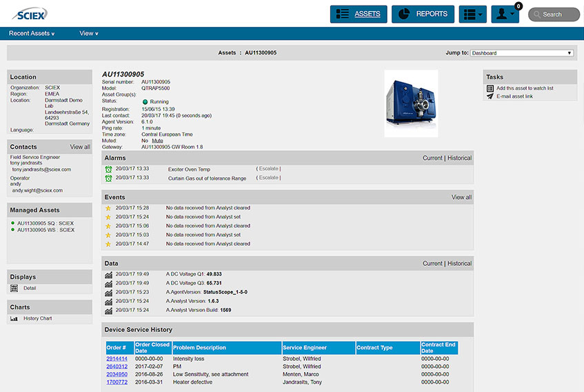Expand the Recent Assets dropdown
This screenshot has height=392, width=584.
coord(32,33)
